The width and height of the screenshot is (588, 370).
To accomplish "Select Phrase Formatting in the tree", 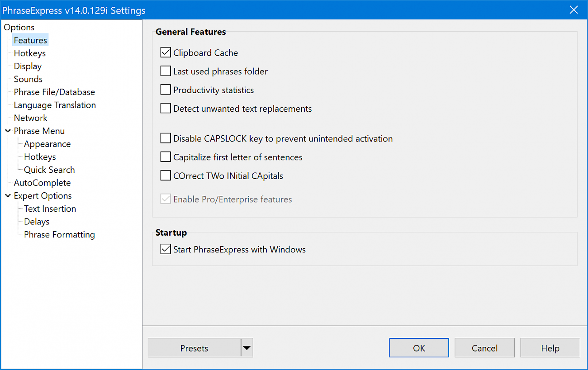I will 59,235.
